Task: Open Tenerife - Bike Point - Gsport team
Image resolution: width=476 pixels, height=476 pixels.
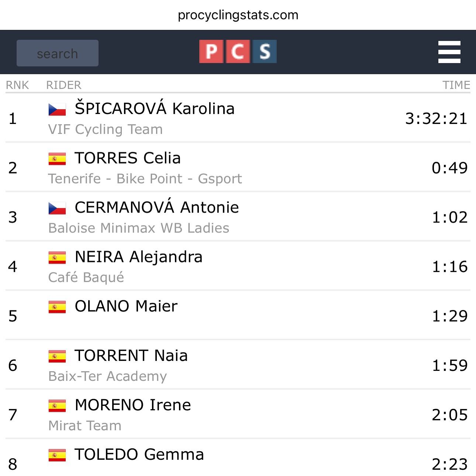Action: (x=145, y=179)
